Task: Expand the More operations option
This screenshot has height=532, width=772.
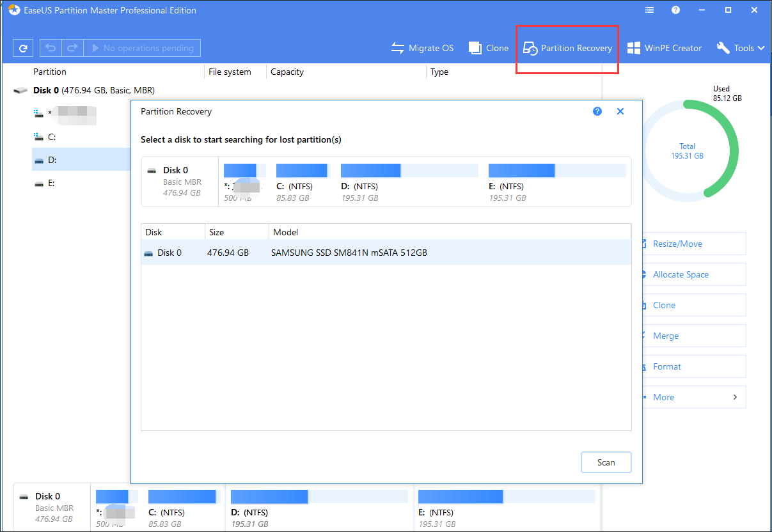Action: 694,397
